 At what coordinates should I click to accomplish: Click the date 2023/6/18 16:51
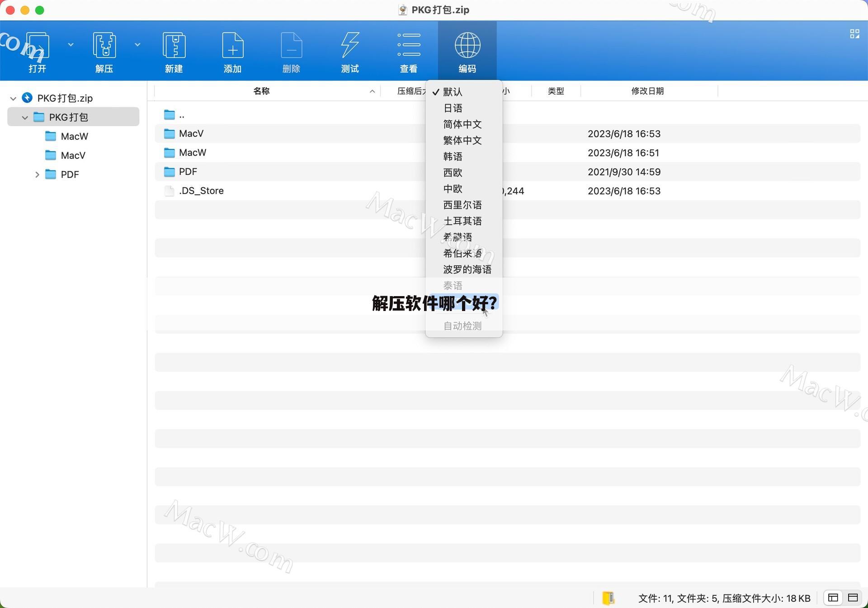click(623, 153)
